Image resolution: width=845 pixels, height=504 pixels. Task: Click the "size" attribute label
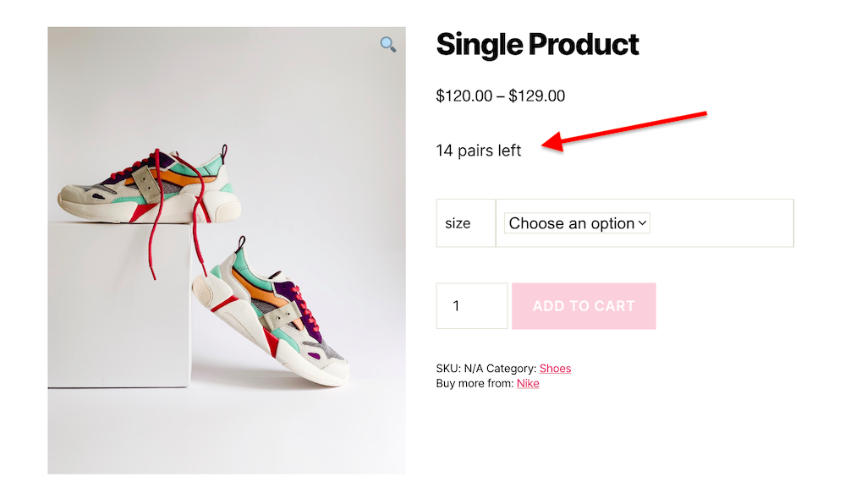tap(458, 223)
